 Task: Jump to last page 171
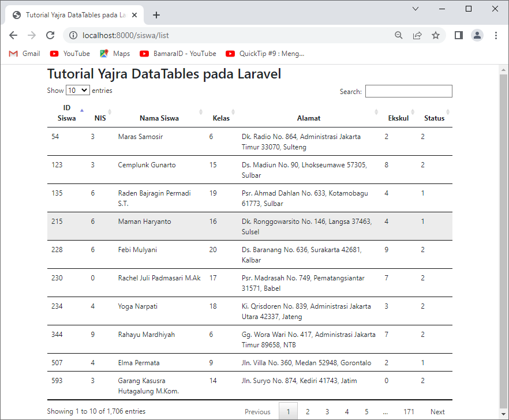point(409,411)
